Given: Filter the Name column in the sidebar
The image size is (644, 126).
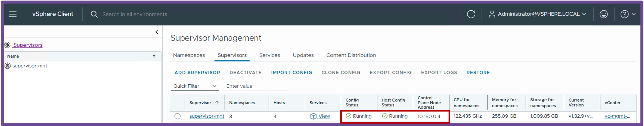Looking at the screenshot, I should (154, 56).
